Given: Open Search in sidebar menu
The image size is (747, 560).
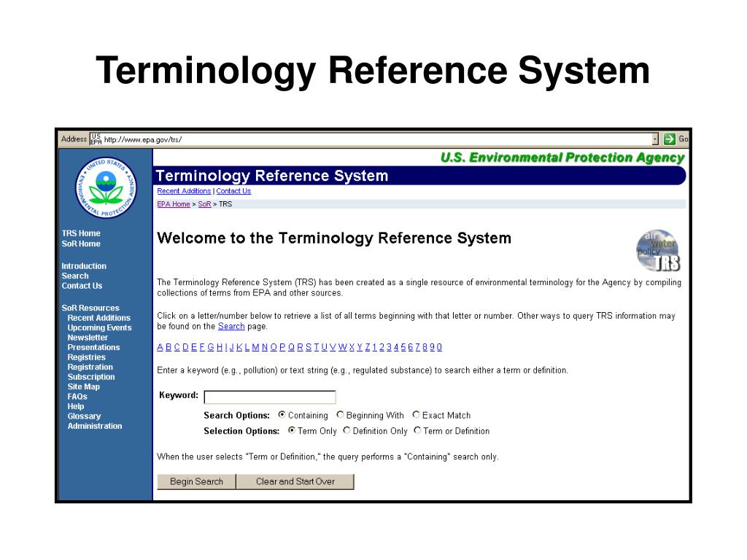Looking at the screenshot, I should (x=75, y=276).
